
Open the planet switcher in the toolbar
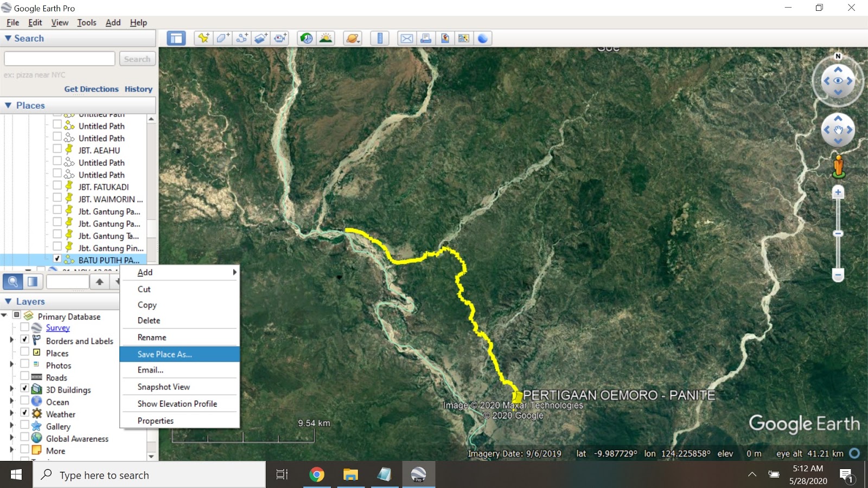click(353, 38)
